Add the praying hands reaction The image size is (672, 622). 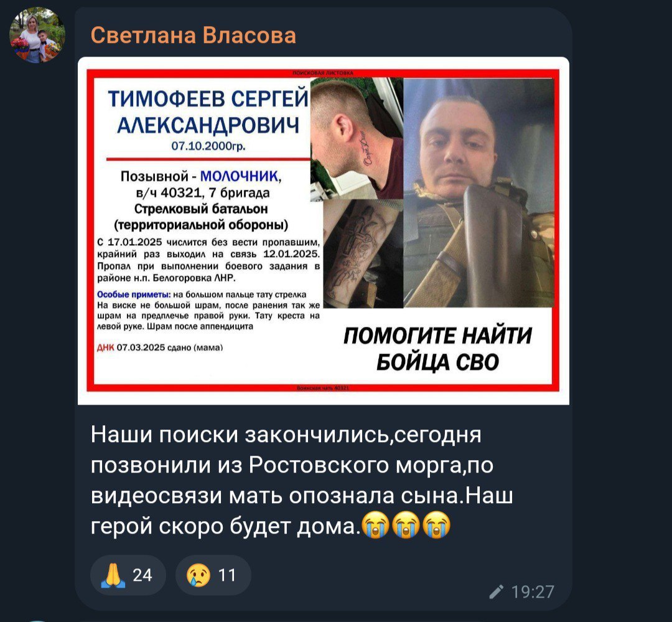click(128, 575)
